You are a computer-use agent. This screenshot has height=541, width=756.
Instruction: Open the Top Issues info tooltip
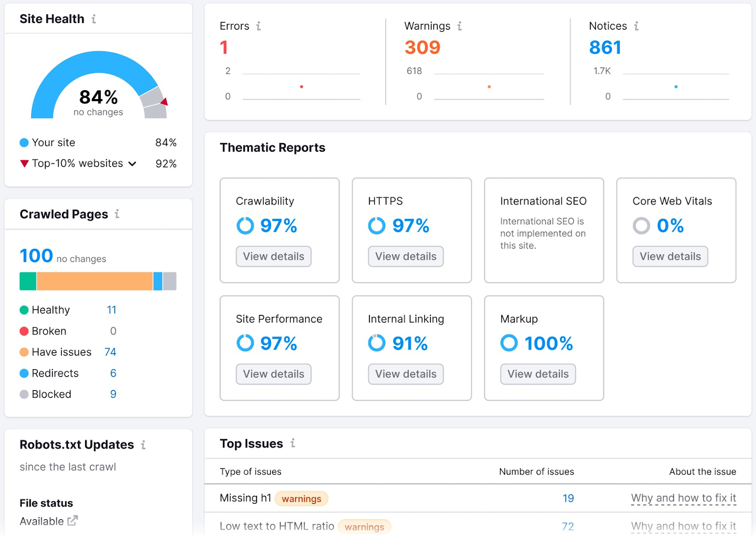pos(293,444)
